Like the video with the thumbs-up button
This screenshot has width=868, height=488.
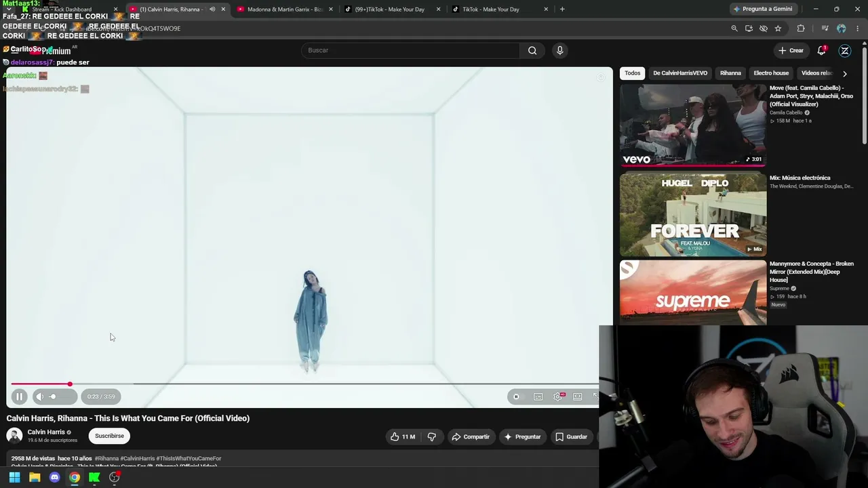point(402,437)
